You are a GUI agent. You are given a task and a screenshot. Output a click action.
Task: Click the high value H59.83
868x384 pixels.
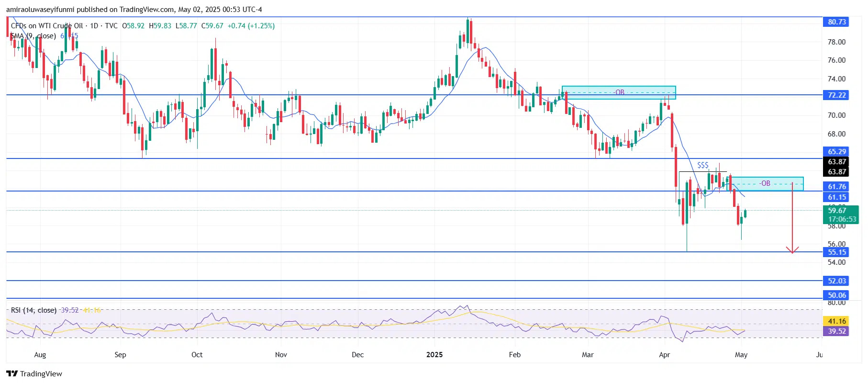[x=160, y=26]
